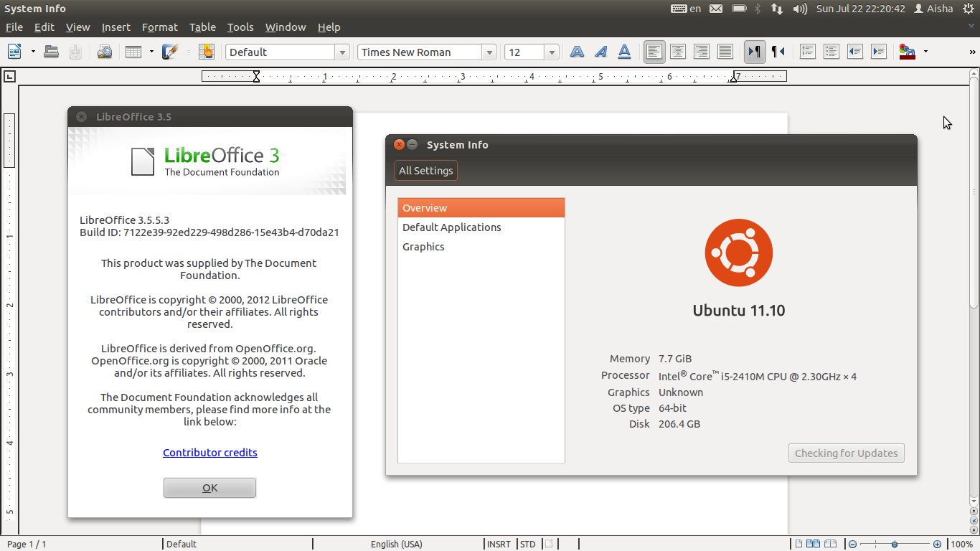Open the Contributor credits link
Image resolution: width=980 pixels, height=551 pixels.
click(x=210, y=453)
